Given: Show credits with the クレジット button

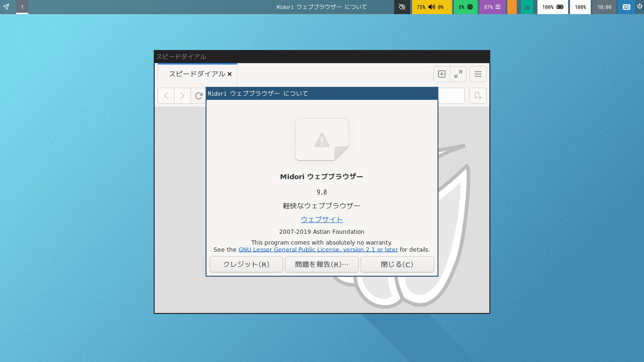Looking at the screenshot, I should click(x=247, y=264).
